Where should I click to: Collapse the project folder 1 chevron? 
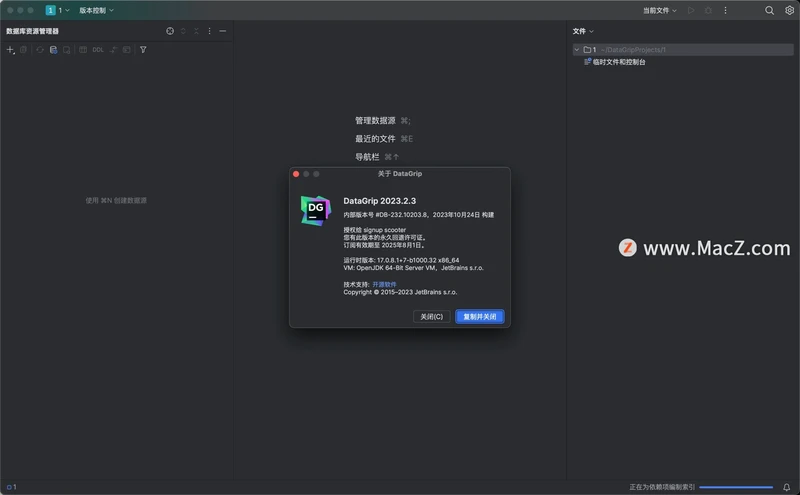point(577,50)
